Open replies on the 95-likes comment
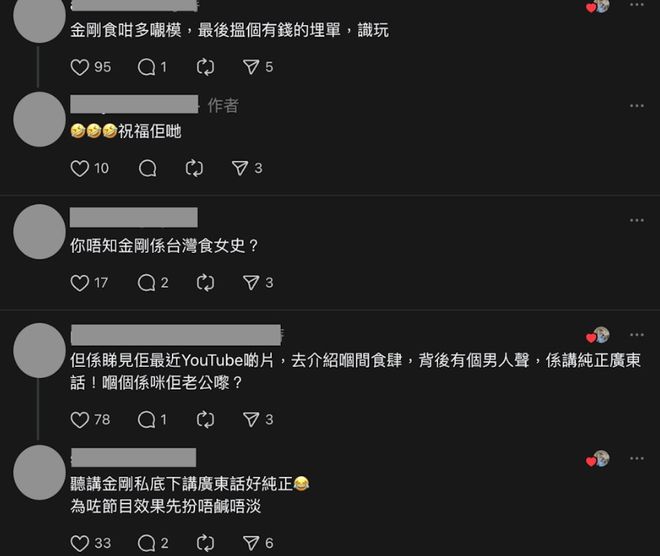The width and height of the screenshot is (660, 556). click(x=147, y=67)
